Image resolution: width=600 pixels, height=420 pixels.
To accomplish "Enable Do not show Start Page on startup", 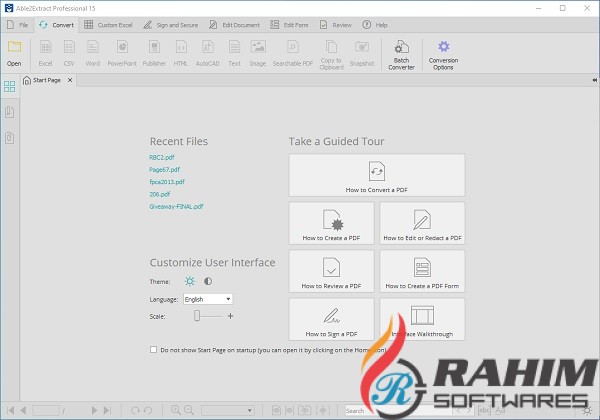I will (153, 350).
